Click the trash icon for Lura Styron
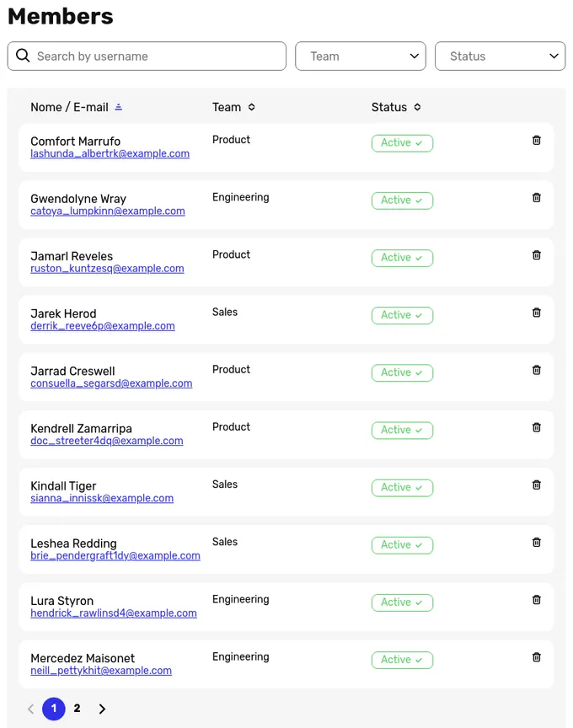 (536, 599)
